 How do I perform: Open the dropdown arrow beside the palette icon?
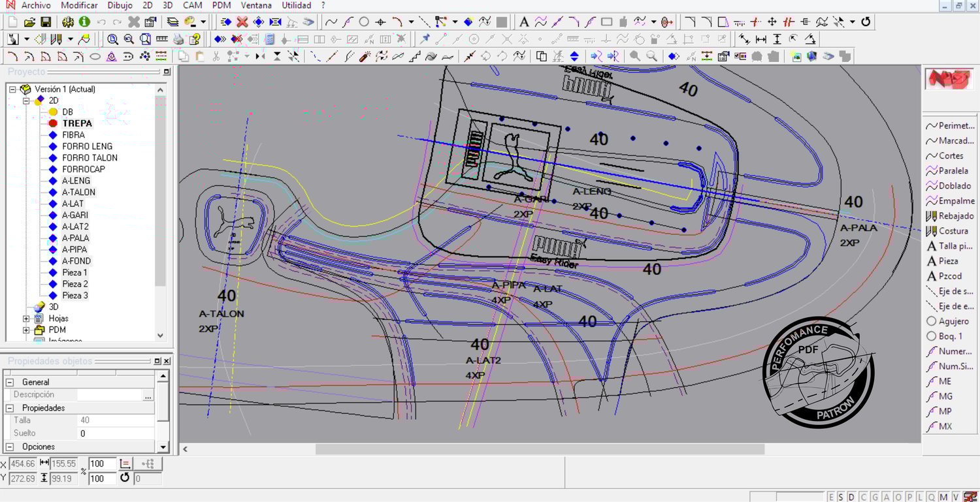[x=203, y=22]
